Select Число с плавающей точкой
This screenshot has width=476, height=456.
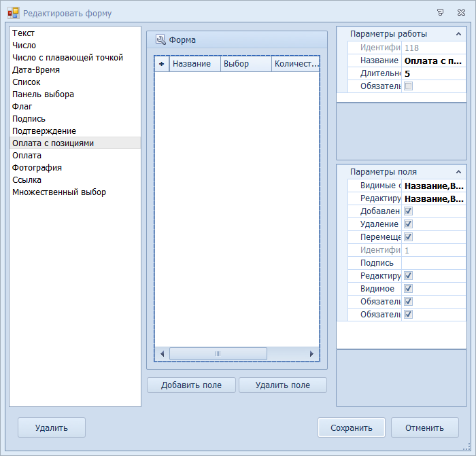pyautogui.click(x=75, y=58)
